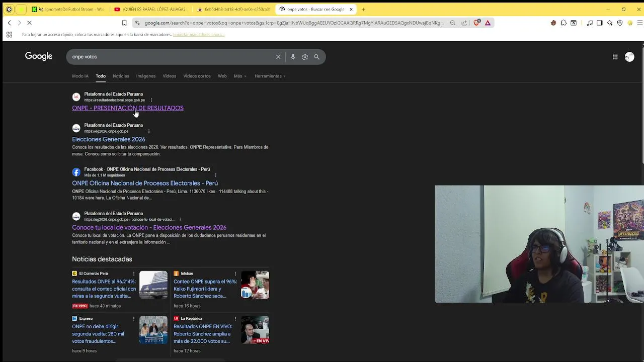This screenshot has width=644, height=362.
Task: Switch to the Modo IA tab
Action: [80, 76]
